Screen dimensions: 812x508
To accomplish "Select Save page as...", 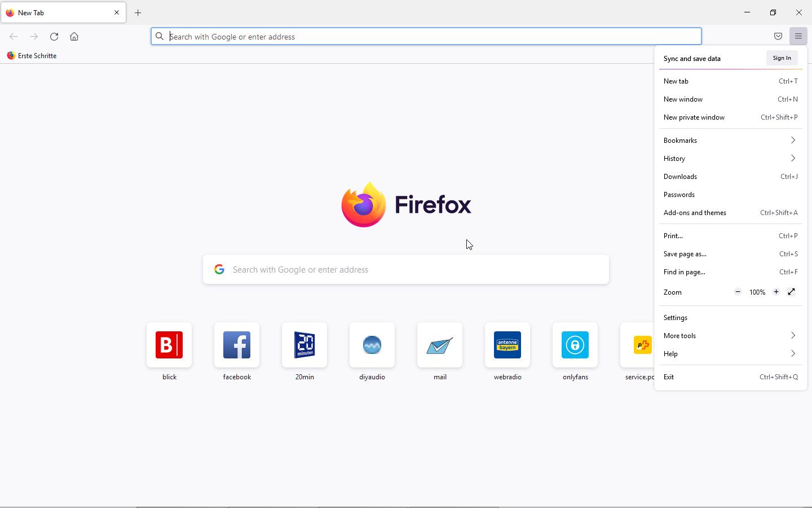I will [730, 254].
